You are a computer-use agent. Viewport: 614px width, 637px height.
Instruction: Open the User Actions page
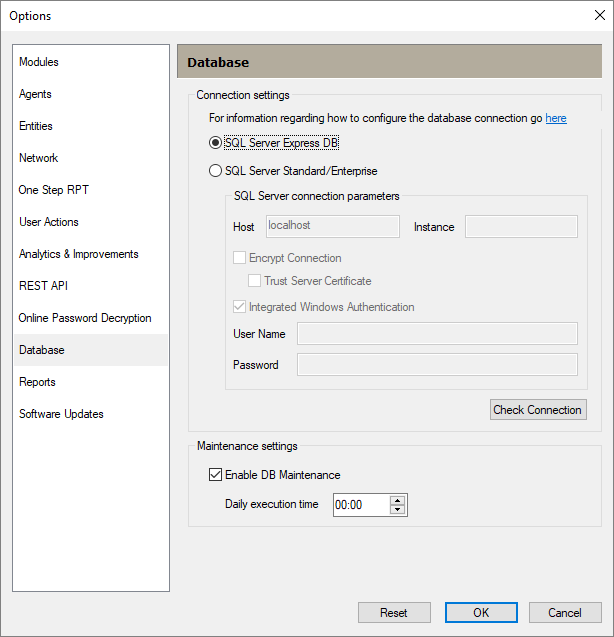(x=49, y=222)
